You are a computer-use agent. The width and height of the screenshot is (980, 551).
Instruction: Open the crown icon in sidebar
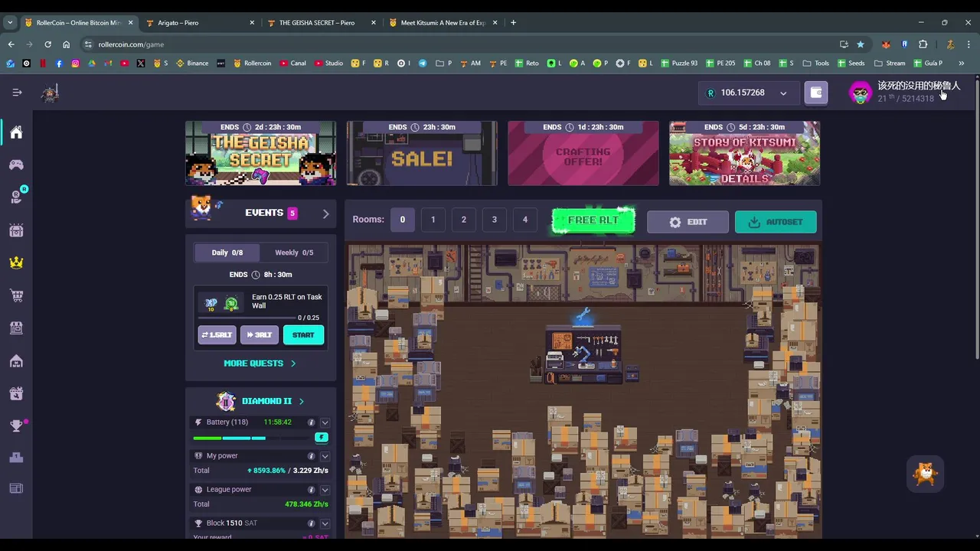pyautogui.click(x=16, y=262)
